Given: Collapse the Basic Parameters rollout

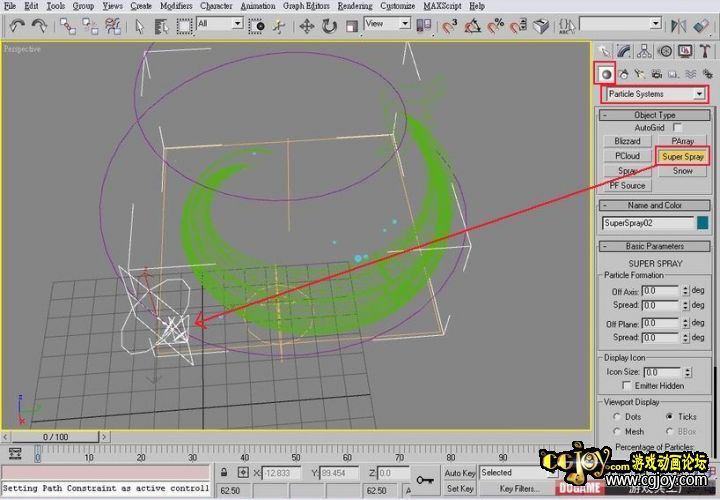Looking at the screenshot, I should coord(654,246).
